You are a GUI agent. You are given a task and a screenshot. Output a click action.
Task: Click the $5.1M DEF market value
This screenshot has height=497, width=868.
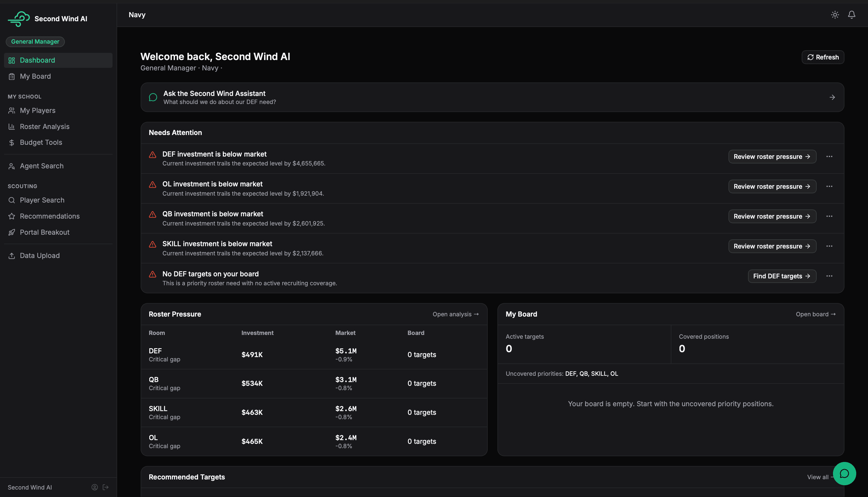click(346, 351)
